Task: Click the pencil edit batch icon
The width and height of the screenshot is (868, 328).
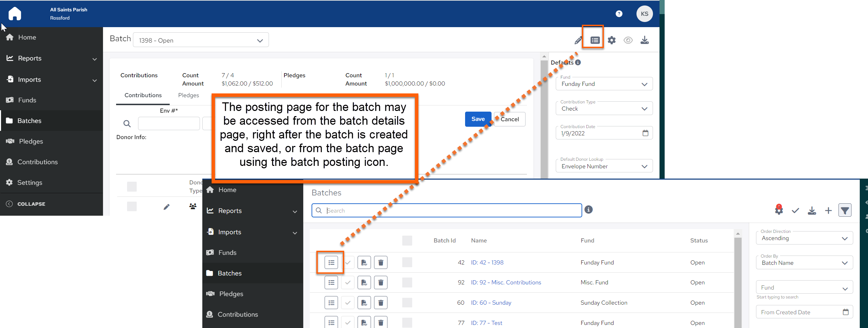Action: coord(578,40)
